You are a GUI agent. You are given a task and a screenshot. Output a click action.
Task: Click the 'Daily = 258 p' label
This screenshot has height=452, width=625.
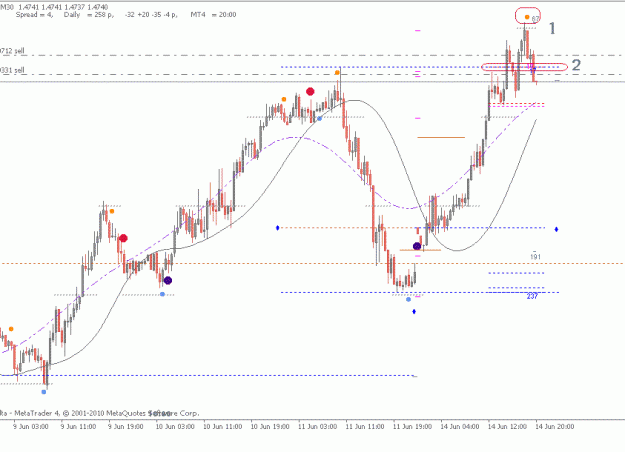tap(88, 15)
